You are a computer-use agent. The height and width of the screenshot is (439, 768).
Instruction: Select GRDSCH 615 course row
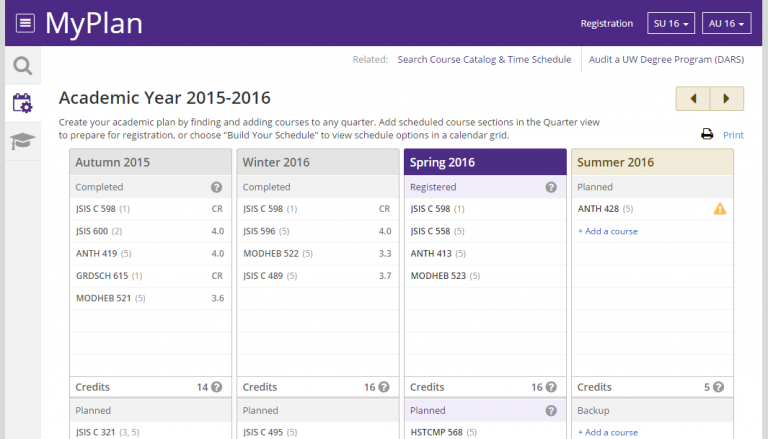(150, 276)
